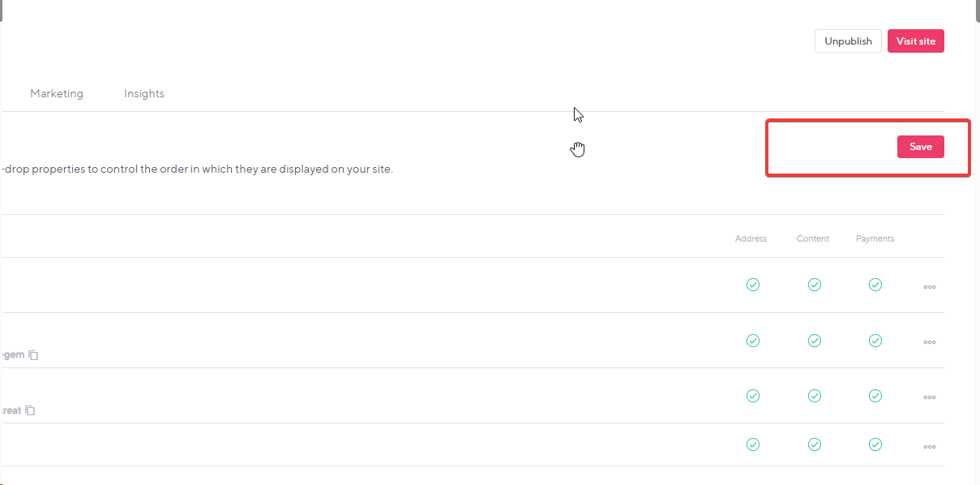Click second row Payments check icon
Image resolution: width=980 pixels, height=485 pixels.
pyautogui.click(x=875, y=341)
